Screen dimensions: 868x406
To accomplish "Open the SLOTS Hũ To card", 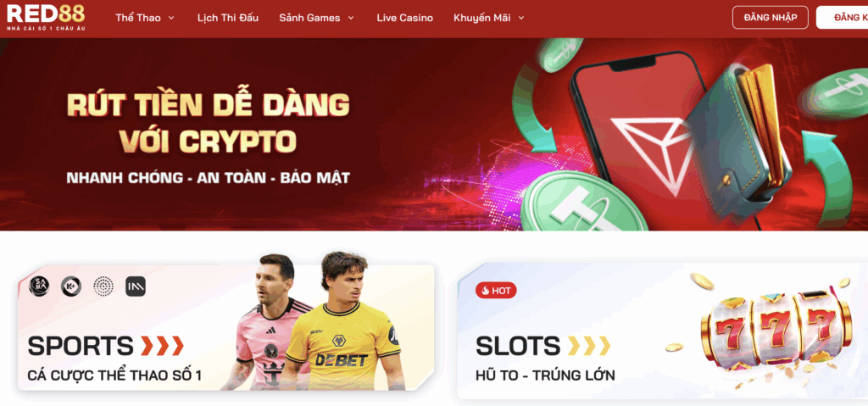I will tap(663, 331).
